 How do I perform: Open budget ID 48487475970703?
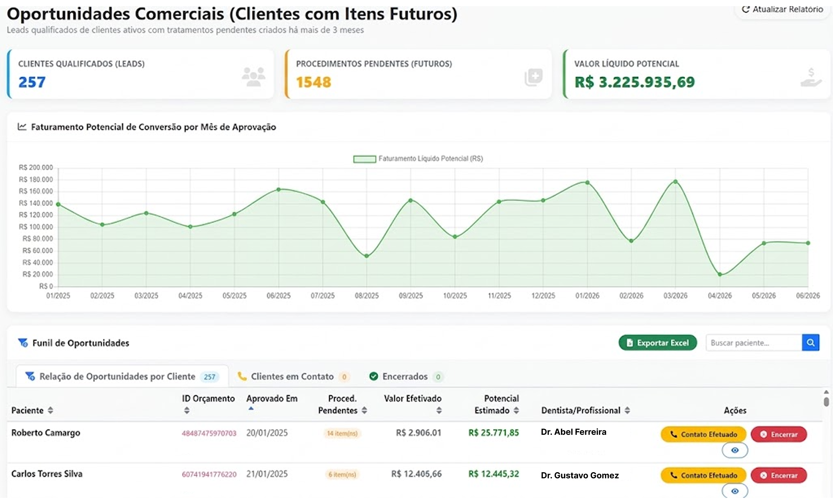209,433
